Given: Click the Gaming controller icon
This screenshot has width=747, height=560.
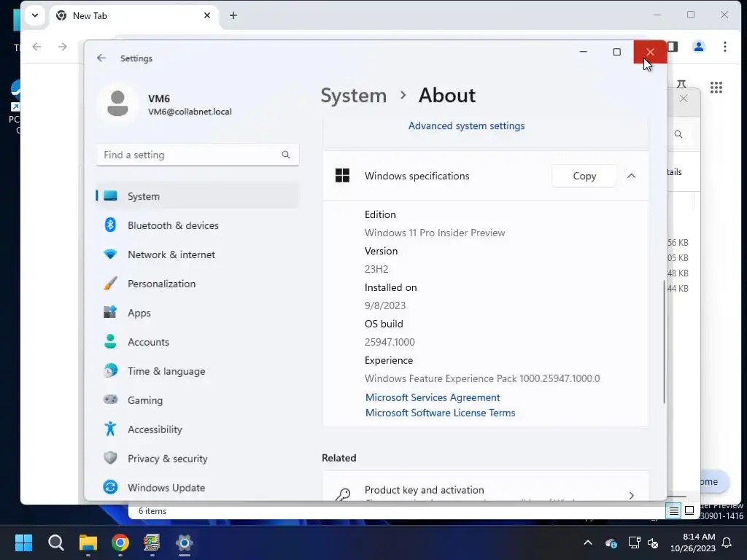Looking at the screenshot, I should point(110,399).
